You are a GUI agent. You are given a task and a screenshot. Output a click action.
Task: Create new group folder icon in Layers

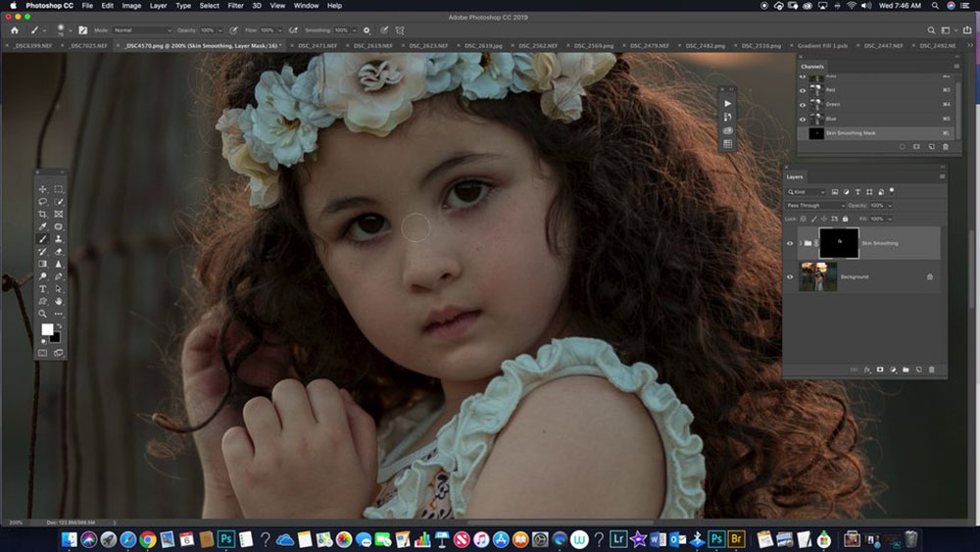(906, 370)
